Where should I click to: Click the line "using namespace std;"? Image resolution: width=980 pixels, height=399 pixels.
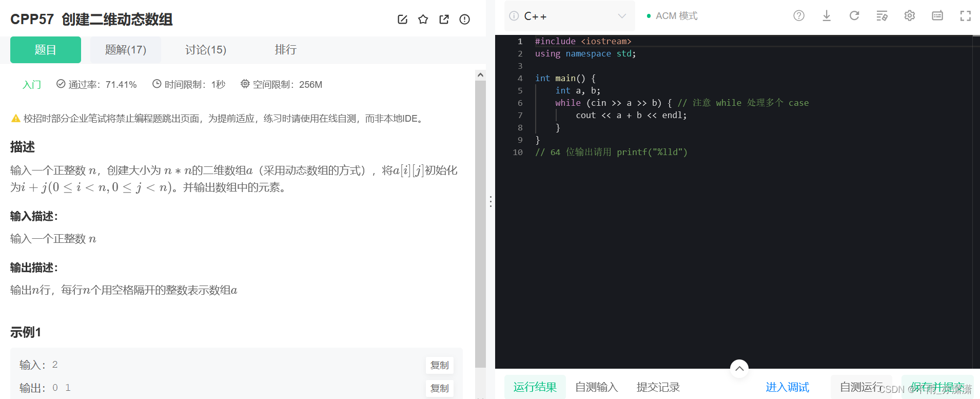click(585, 53)
